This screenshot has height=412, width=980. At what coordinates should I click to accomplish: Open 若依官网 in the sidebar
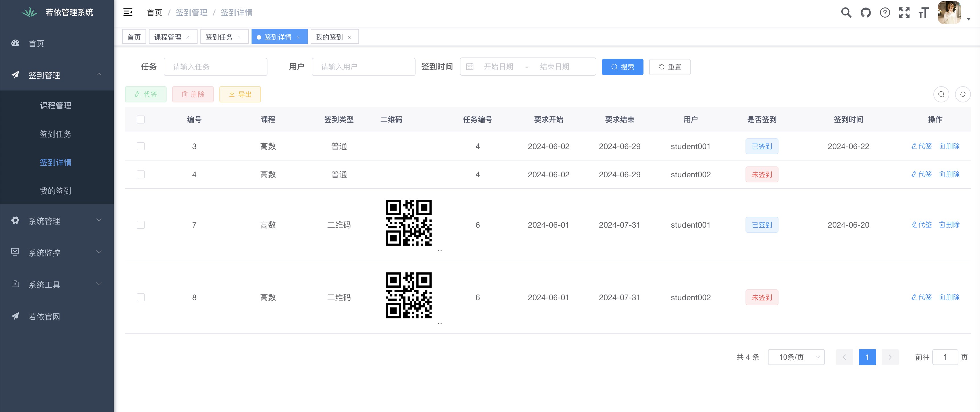point(57,316)
